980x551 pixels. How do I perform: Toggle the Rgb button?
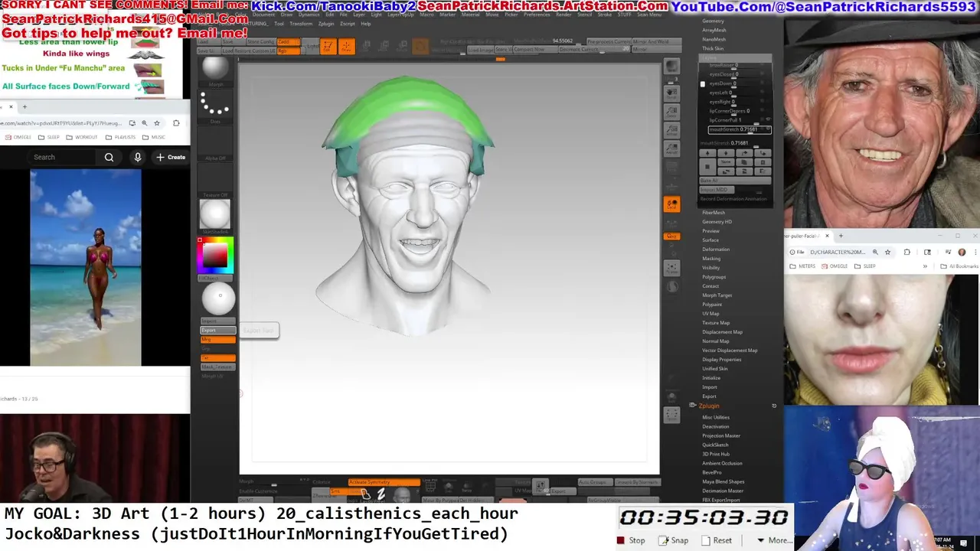point(289,51)
